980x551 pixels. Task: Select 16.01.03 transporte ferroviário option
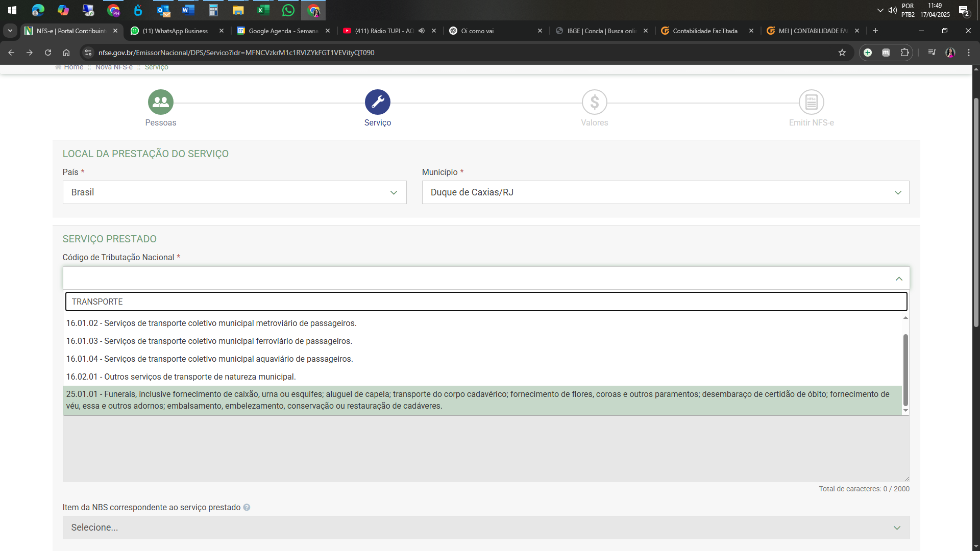tap(483, 341)
